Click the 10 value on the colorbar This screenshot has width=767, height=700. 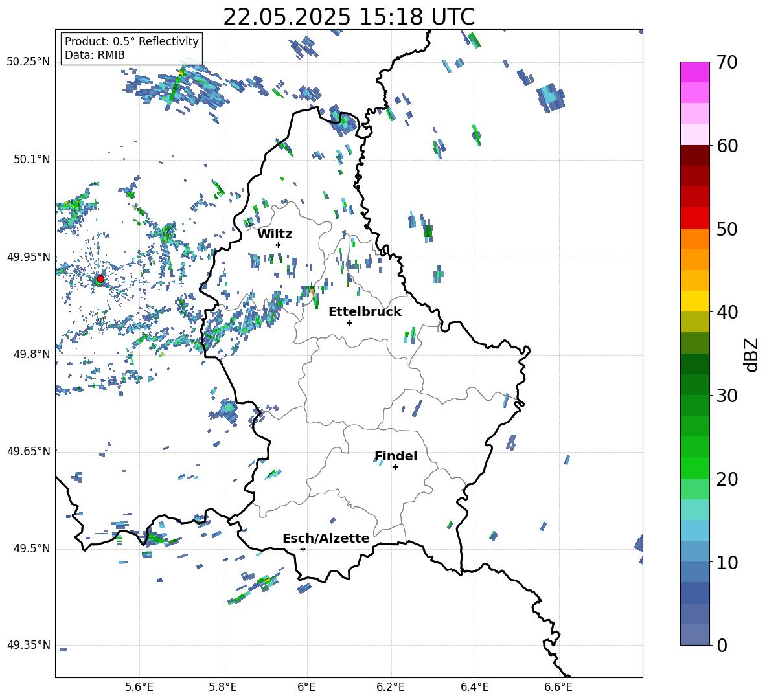tap(727, 562)
